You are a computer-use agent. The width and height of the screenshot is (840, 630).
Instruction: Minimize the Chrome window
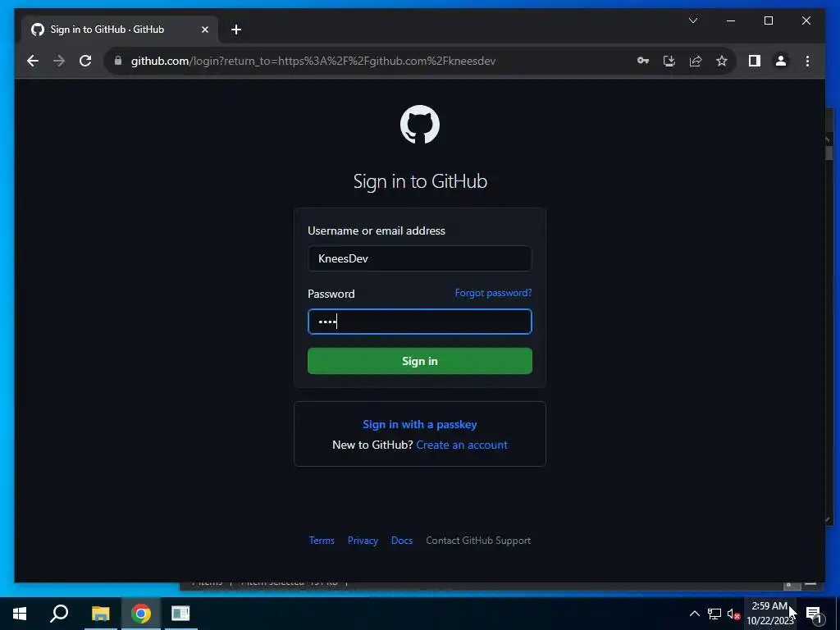click(x=731, y=21)
